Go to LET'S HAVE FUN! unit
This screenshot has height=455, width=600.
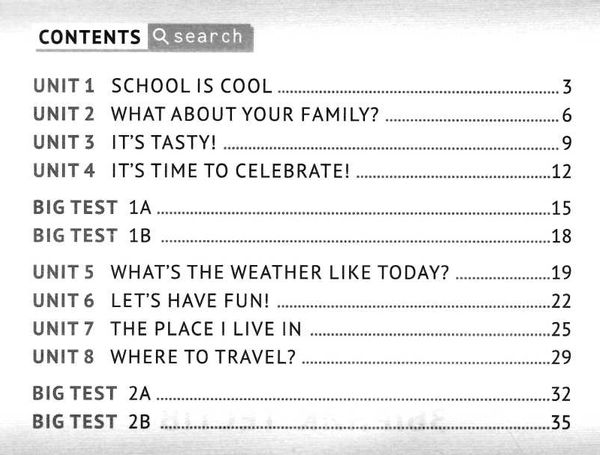[190, 300]
